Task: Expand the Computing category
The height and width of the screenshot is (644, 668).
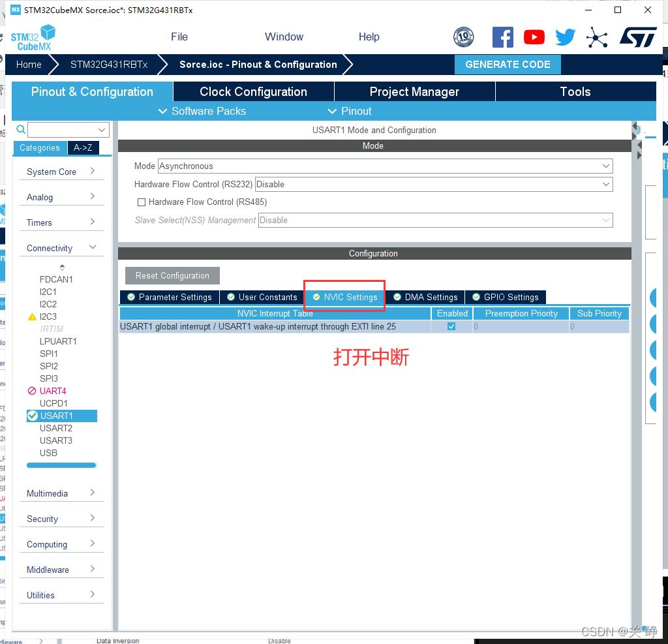Action: coord(62,544)
